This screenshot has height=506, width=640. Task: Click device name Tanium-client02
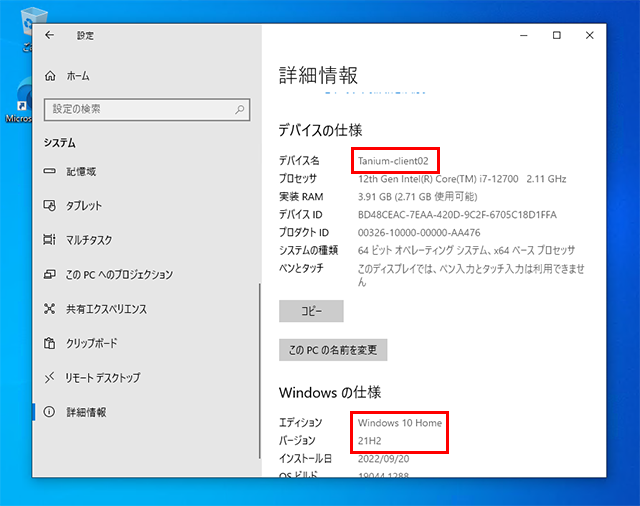click(x=393, y=161)
